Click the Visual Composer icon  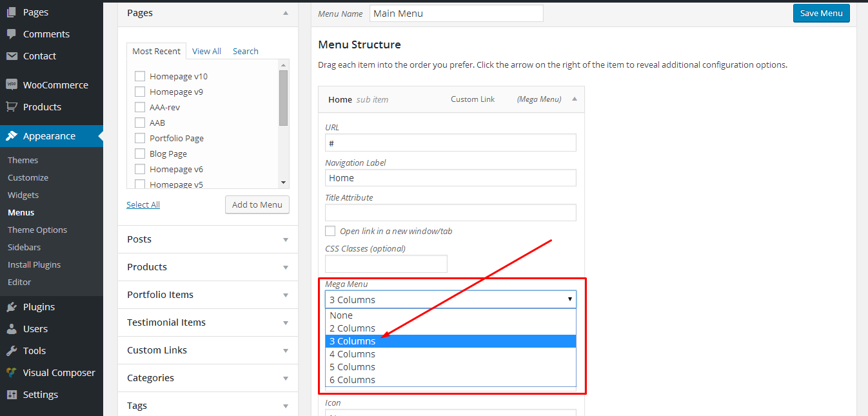pyautogui.click(x=12, y=373)
